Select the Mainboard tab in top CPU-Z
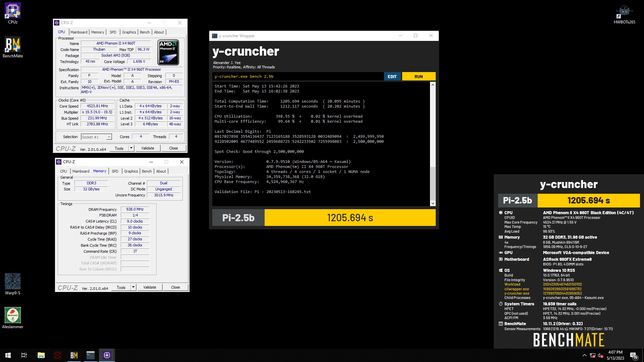Image resolution: width=644 pixels, height=362 pixels. [x=79, y=32]
